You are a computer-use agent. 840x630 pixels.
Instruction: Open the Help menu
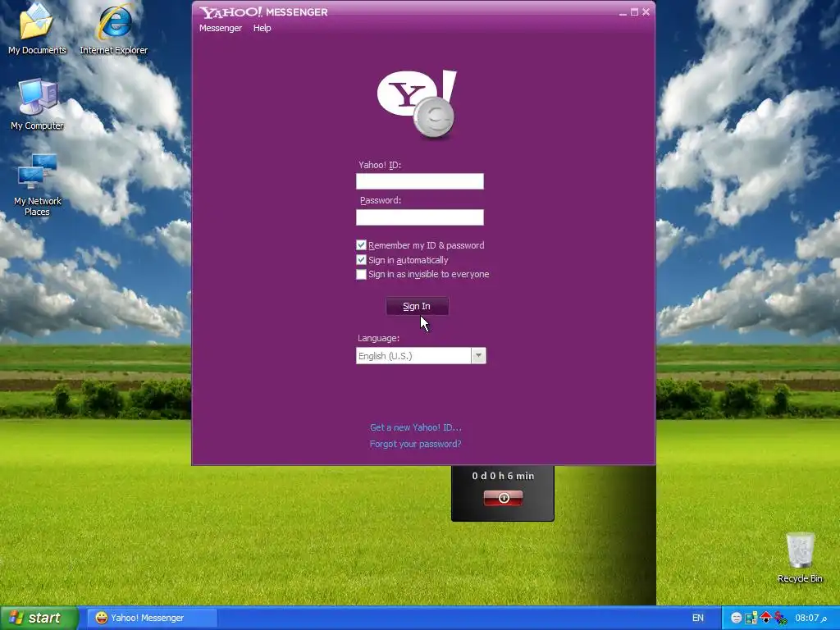click(262, 28)
